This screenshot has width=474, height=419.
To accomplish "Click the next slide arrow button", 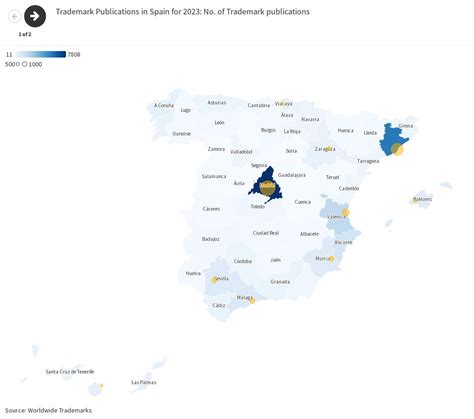I will click(x=35, y=16).
